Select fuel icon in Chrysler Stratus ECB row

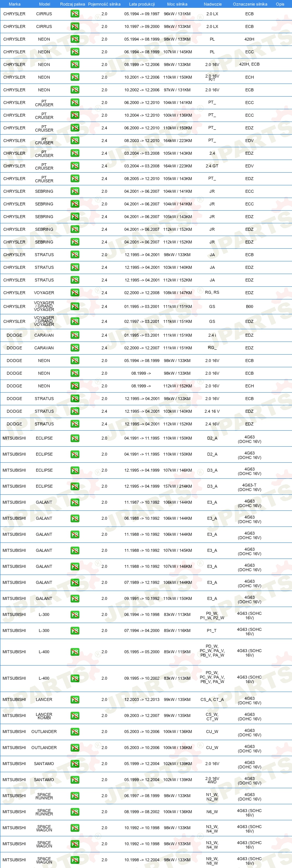coord(75,255)
